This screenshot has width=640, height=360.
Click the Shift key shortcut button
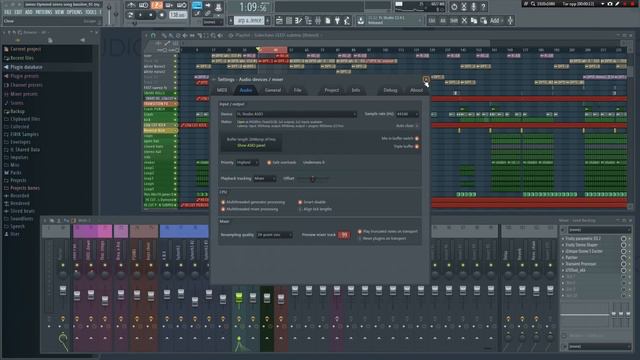(453, 20)
